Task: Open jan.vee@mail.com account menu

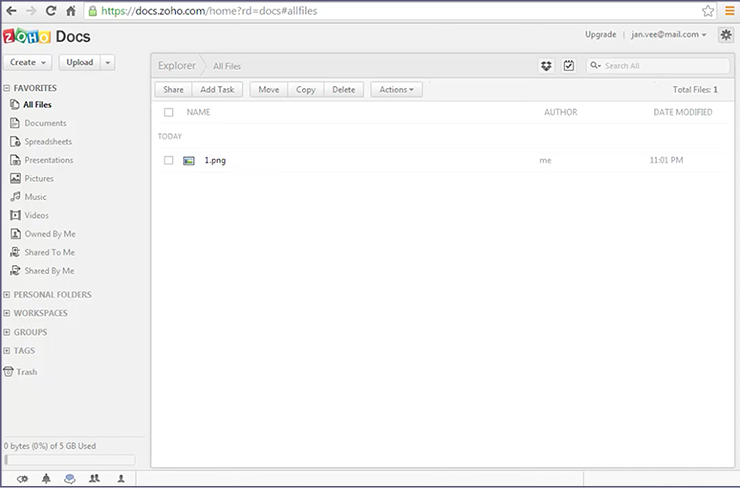Action: (x=668, y=34)
